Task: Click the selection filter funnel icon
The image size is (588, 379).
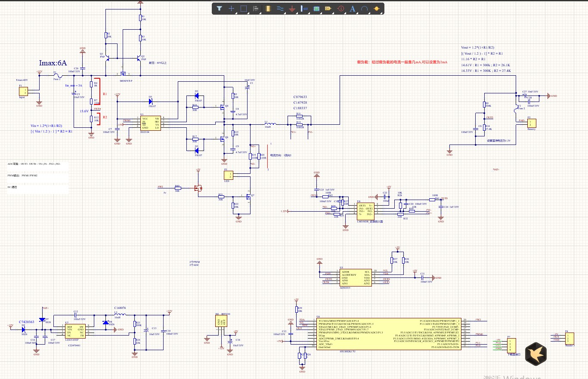Action: coord(219,9)
